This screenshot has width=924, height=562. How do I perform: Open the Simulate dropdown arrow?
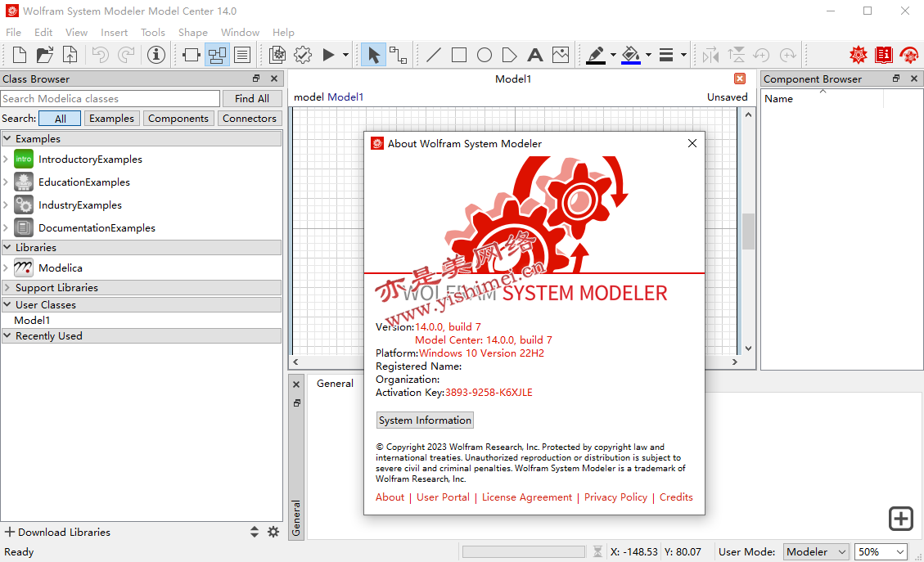pos(346,55)
